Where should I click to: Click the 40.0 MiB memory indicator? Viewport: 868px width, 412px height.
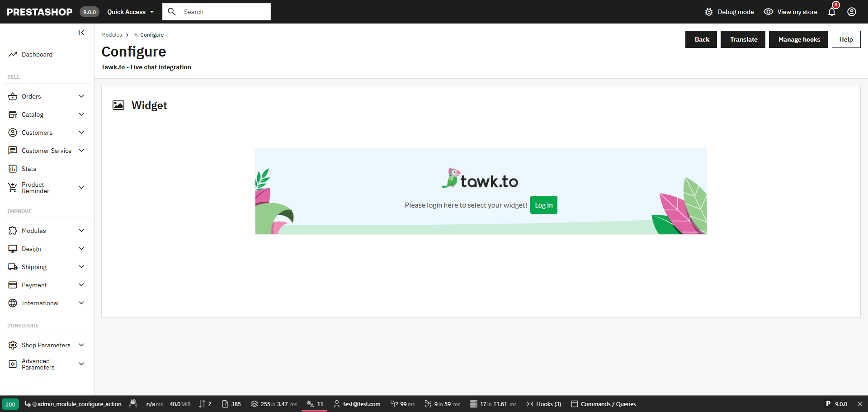[180, 404]
